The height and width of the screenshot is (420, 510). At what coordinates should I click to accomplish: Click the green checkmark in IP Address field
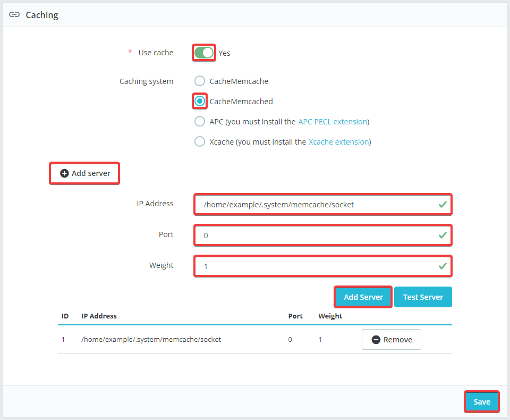pos(443,204)
